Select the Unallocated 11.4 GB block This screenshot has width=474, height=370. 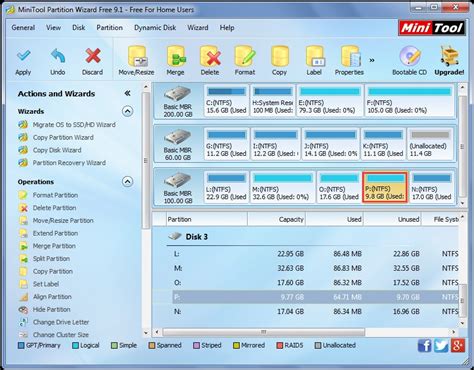[430, 144]
